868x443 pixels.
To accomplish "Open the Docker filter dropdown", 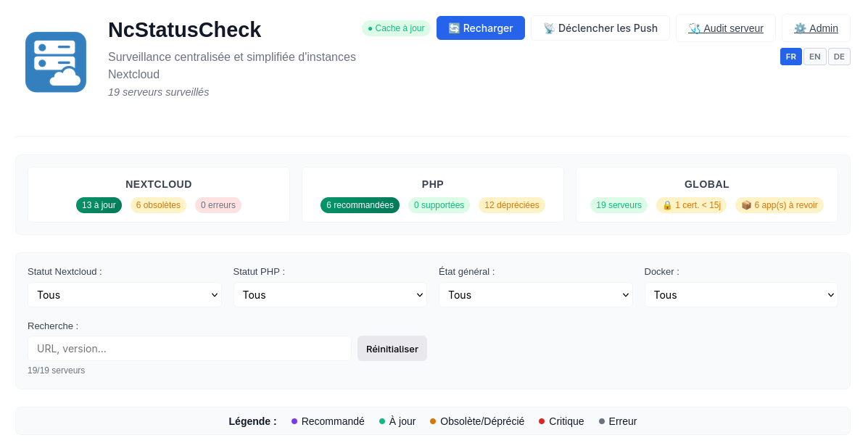I will (x=741, y=295).
